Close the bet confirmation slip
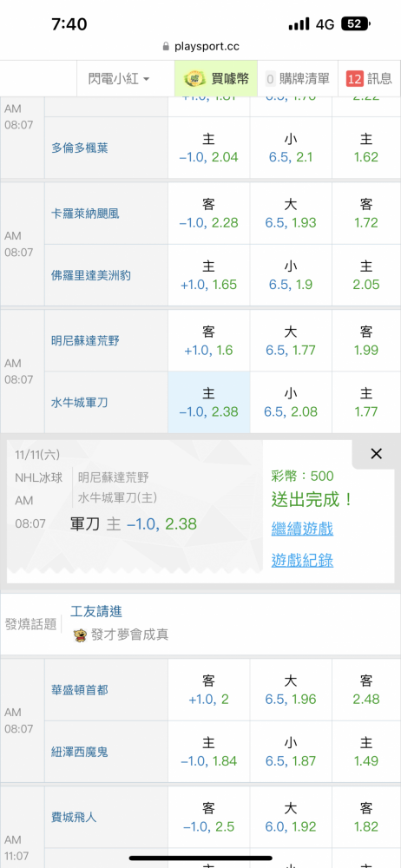 pos(376,454)
